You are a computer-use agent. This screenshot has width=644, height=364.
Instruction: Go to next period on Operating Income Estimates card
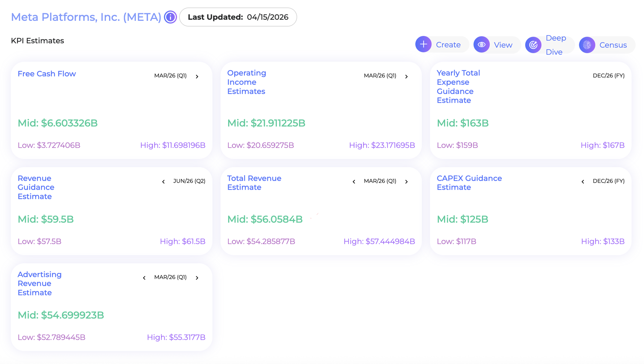tap(407, 77)
